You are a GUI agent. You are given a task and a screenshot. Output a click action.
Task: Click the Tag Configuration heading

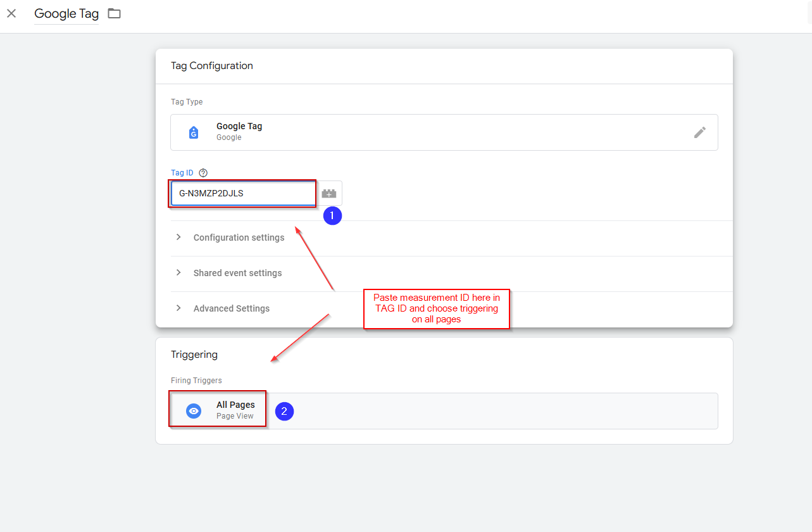pyautogui.click(x=212, y=66)
